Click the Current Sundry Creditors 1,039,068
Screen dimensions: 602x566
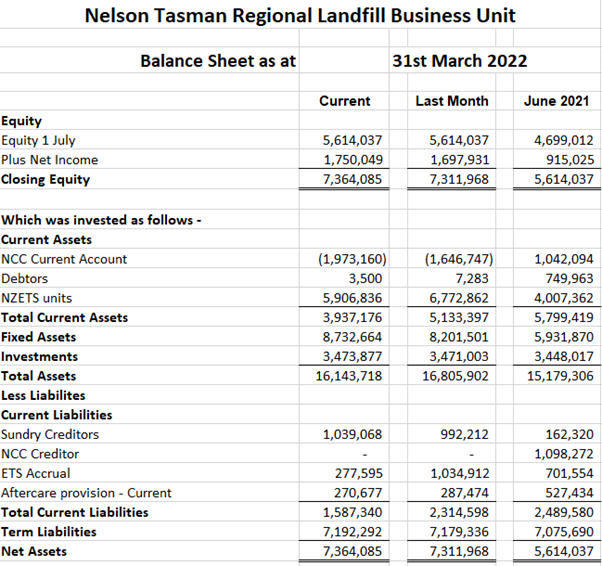coord(352,435)
